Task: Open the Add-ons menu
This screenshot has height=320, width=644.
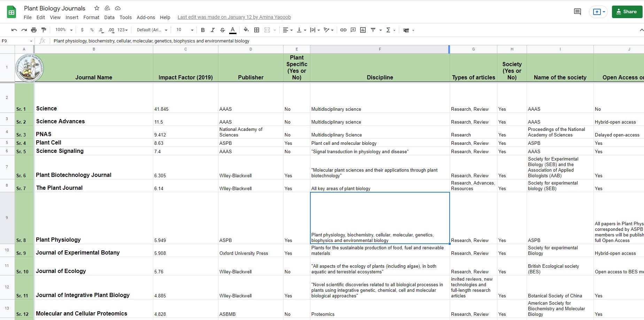Action: click(146, 17)
